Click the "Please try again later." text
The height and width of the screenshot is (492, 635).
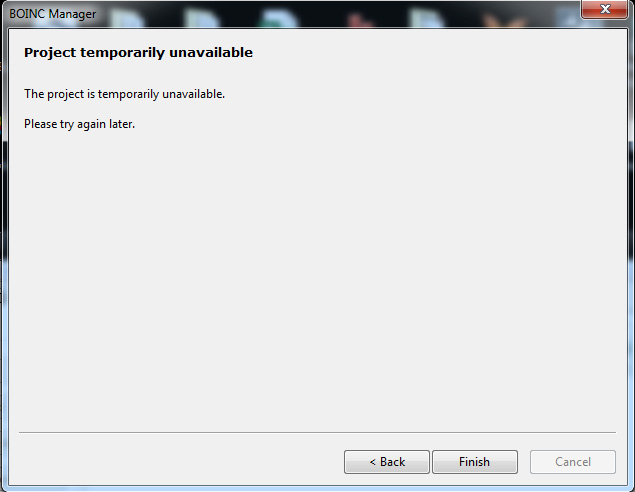(79, 124)
